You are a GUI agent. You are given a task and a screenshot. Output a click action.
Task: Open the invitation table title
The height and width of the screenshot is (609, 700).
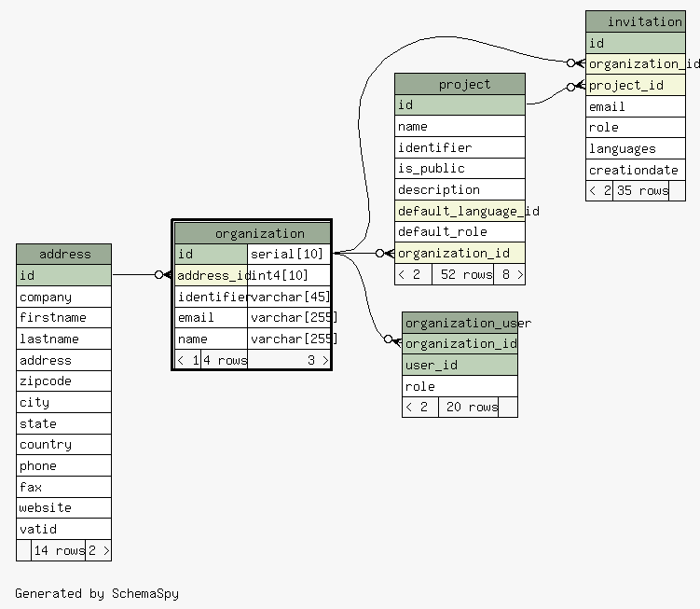click(643, 21)
